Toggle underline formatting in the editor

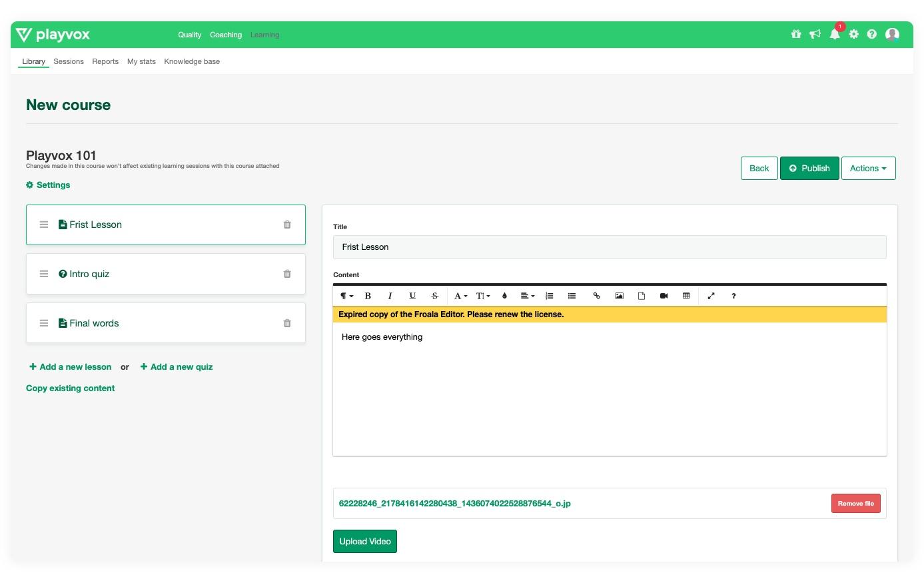(412, 296)
